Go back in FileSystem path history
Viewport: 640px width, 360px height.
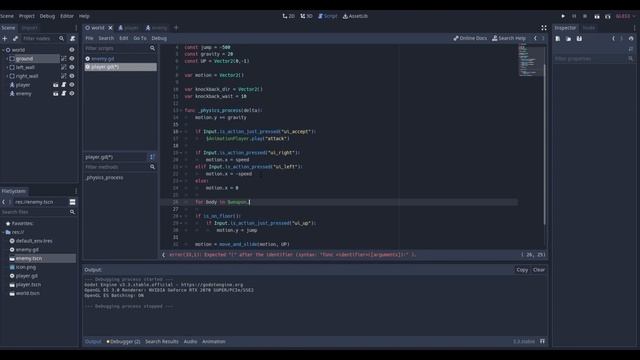[4, 202]
